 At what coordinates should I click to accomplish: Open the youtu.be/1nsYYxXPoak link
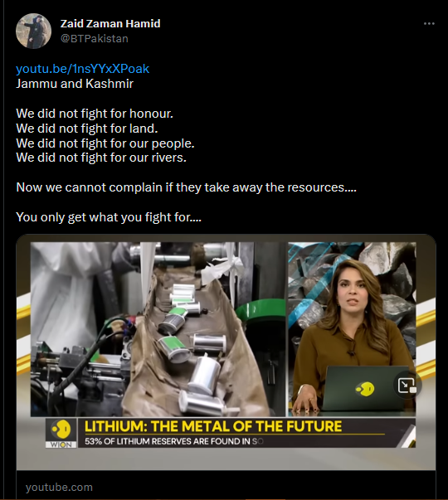coord(83,69)
